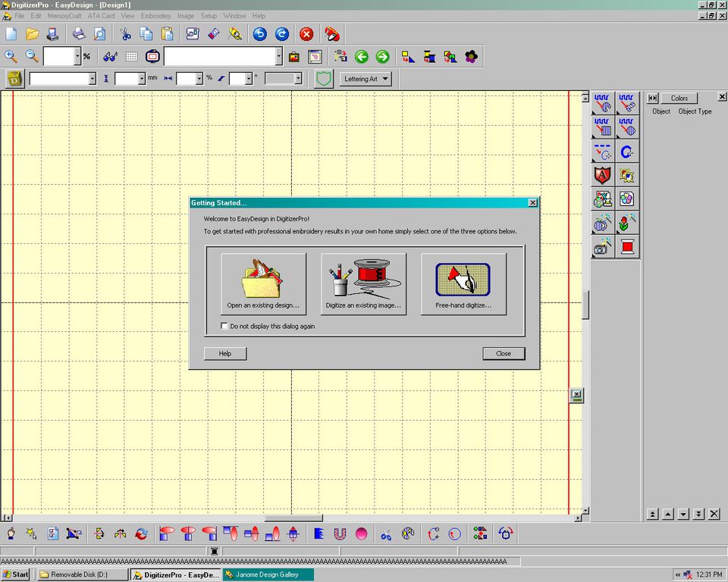Viewport: 728px width, 582px height.
Task: Expand the disabled dropdown left of the shield
Action: coord(298,79)
